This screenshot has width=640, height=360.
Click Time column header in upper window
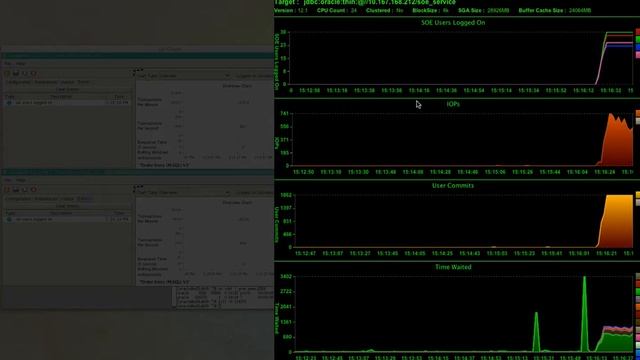(119, 97)
